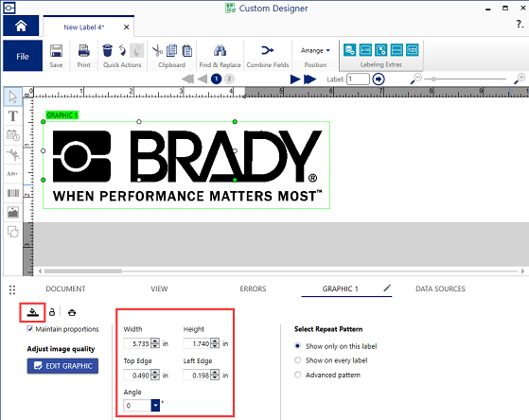The image size is (529, 420).
Task: Click the print properties icon
Action: coord(72,312)
